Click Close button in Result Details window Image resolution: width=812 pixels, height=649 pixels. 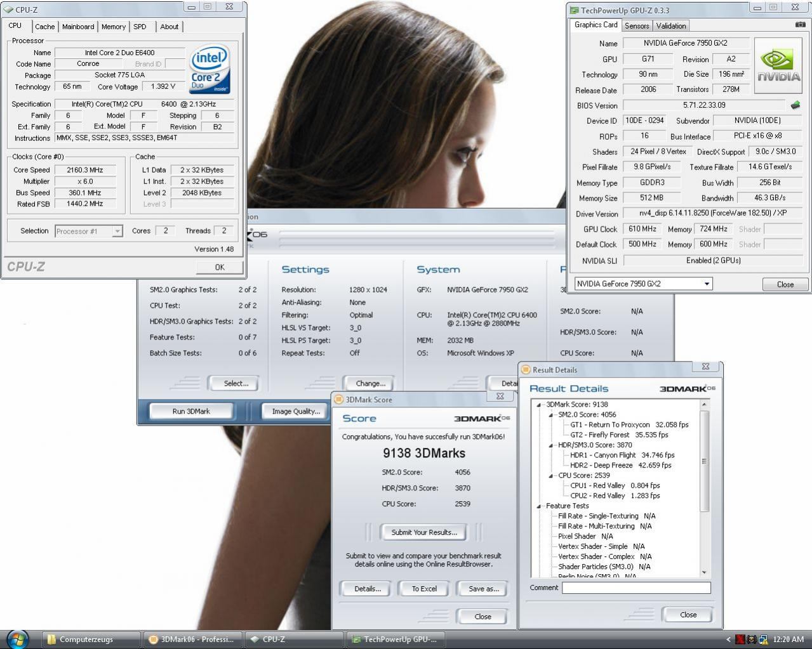688,615
